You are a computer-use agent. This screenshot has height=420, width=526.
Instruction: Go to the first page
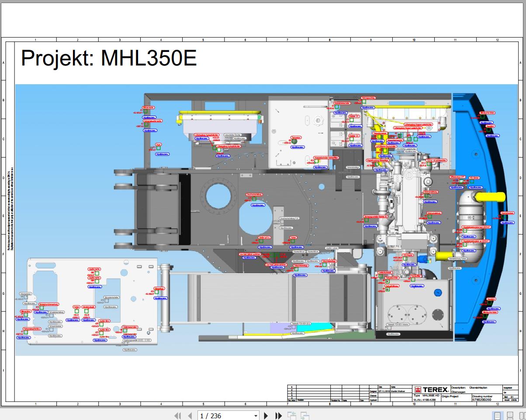177,416
